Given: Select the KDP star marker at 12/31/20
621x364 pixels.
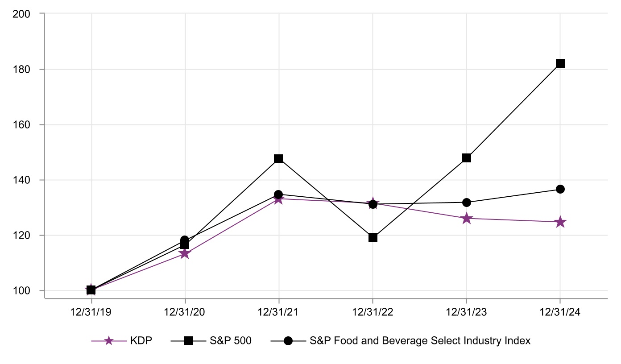Looking at the screenshot, I should point(185,254).
